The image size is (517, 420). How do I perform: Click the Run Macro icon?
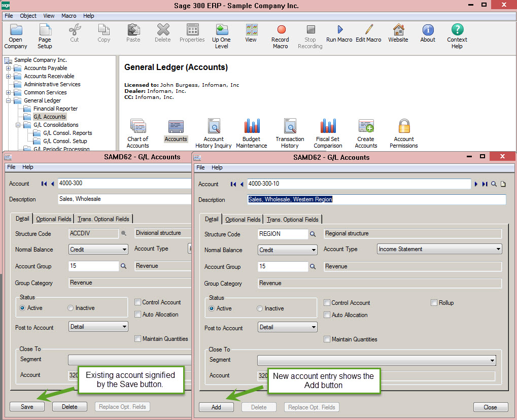coord(339,29)
